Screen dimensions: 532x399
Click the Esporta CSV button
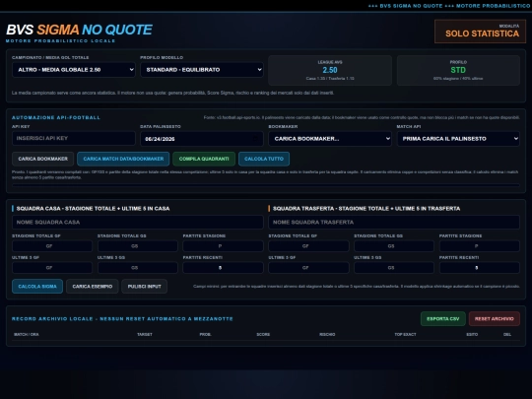coord(443,319)
